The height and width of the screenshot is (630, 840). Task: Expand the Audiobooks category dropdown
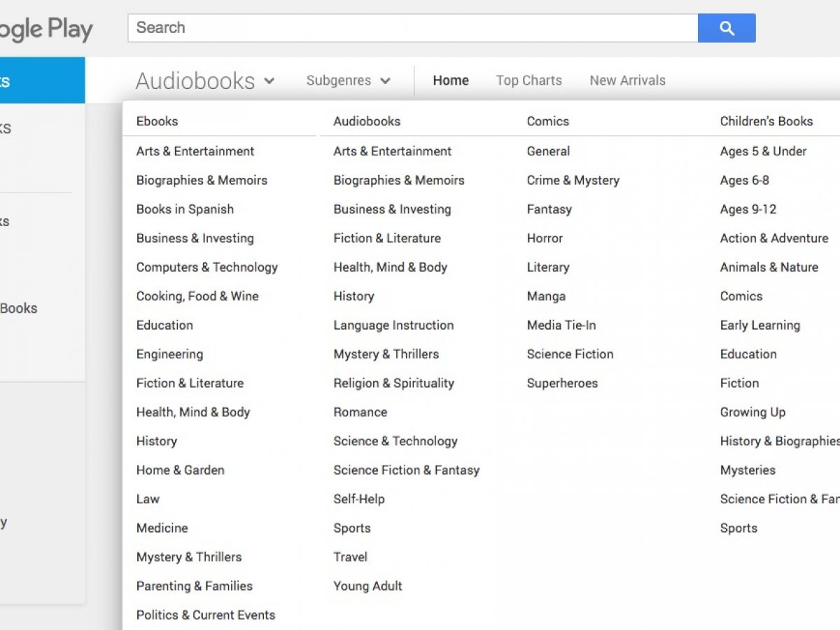[x=205, y=80]
